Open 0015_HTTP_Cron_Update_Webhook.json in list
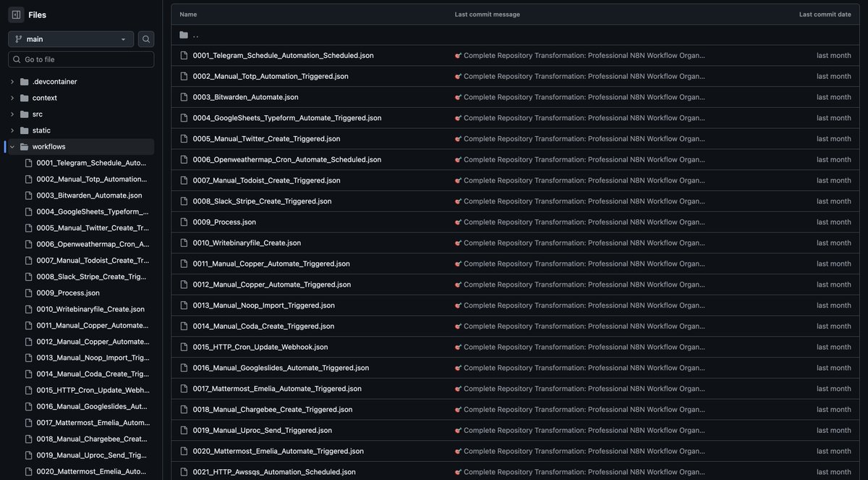Screen dimensions: 868x480 (x=260, y=347)
